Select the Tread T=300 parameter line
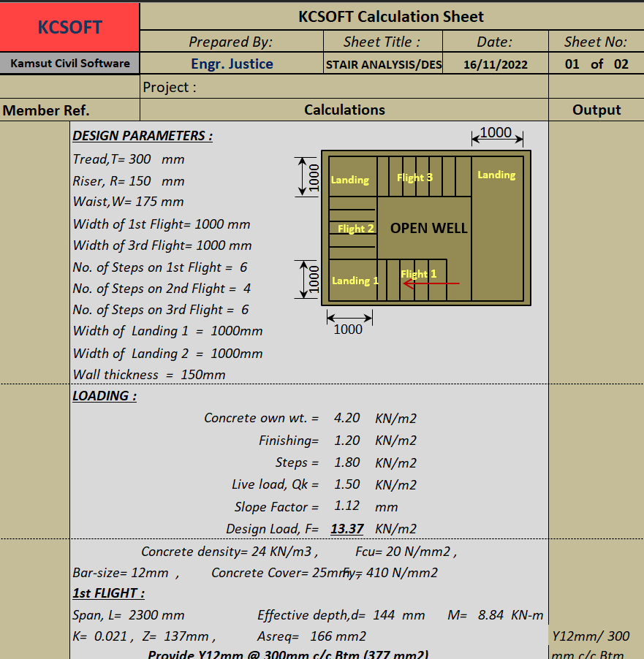644x659 pixels. [128, 159]
